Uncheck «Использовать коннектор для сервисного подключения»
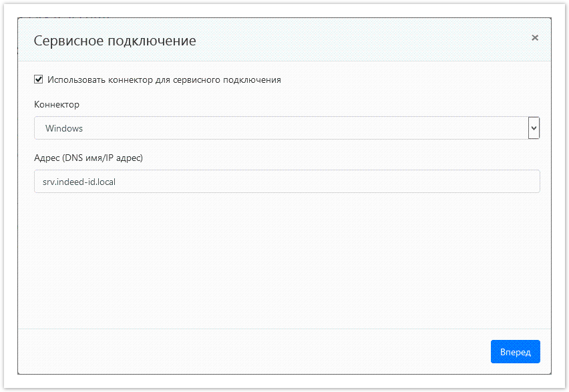Image resolution: width=569 pixels, height=392 pixels. (38, 79)
